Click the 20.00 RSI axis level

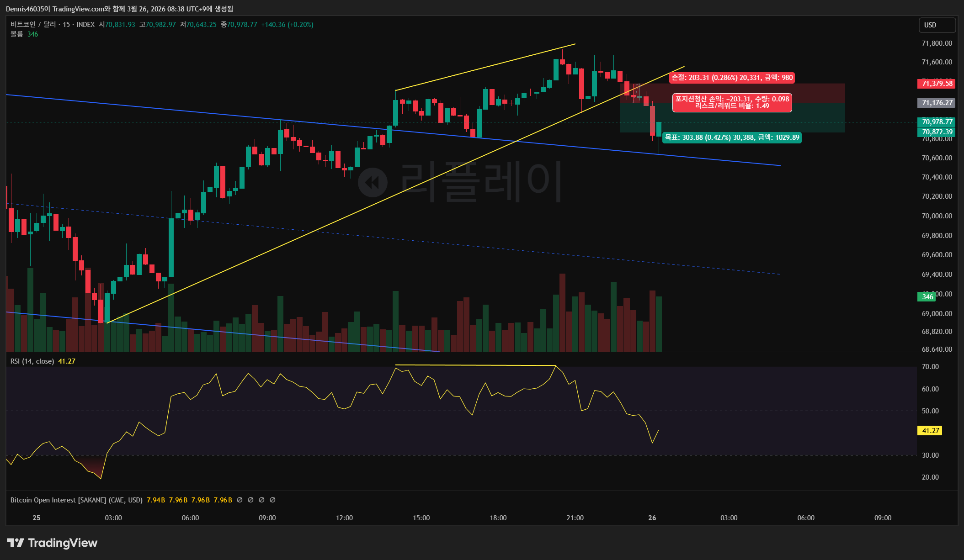(930, 477)
